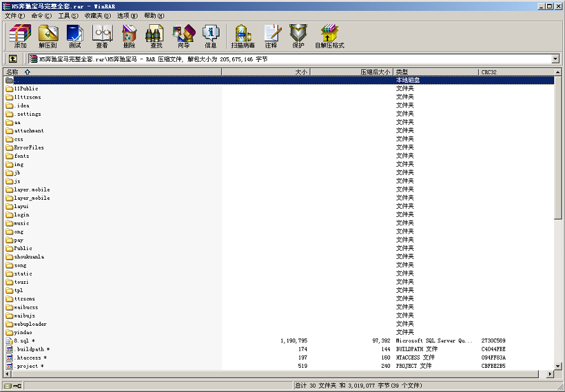
Task: Click the Delete (删除) toolbar icon
Action: (x=129, y=36)
